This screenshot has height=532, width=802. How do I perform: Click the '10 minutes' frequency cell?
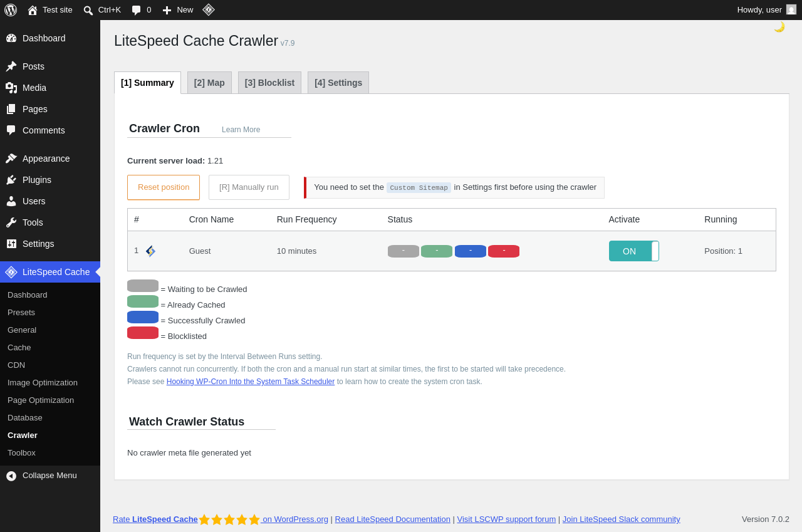coord(296,251)
